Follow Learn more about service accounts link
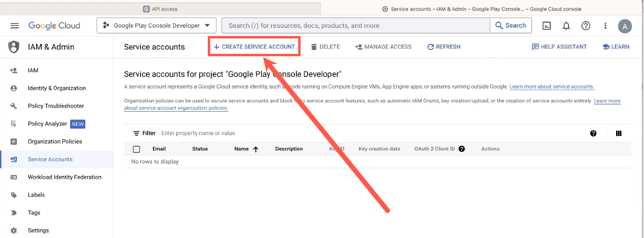644x238 pixels. [x=552, y=87]
